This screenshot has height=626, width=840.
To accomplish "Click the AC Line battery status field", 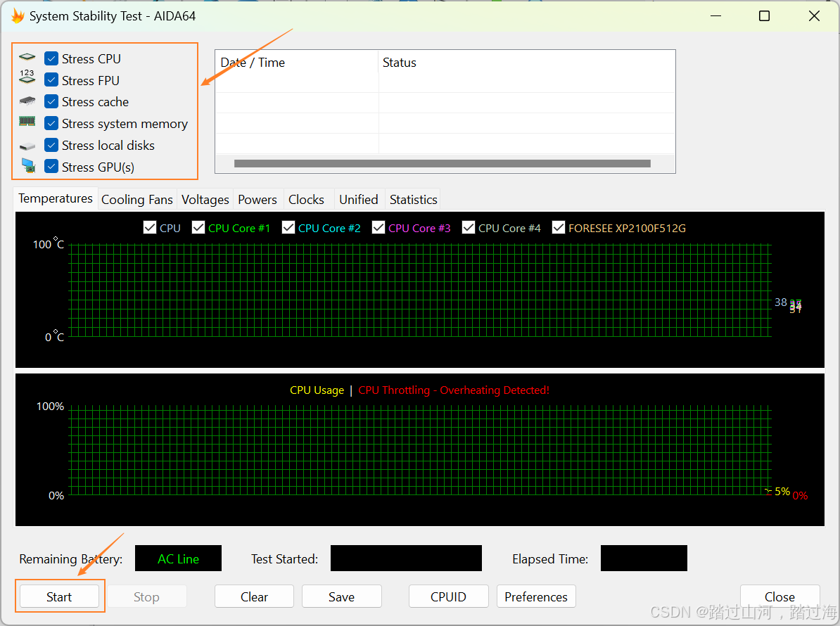I will (x=179, y=558).
